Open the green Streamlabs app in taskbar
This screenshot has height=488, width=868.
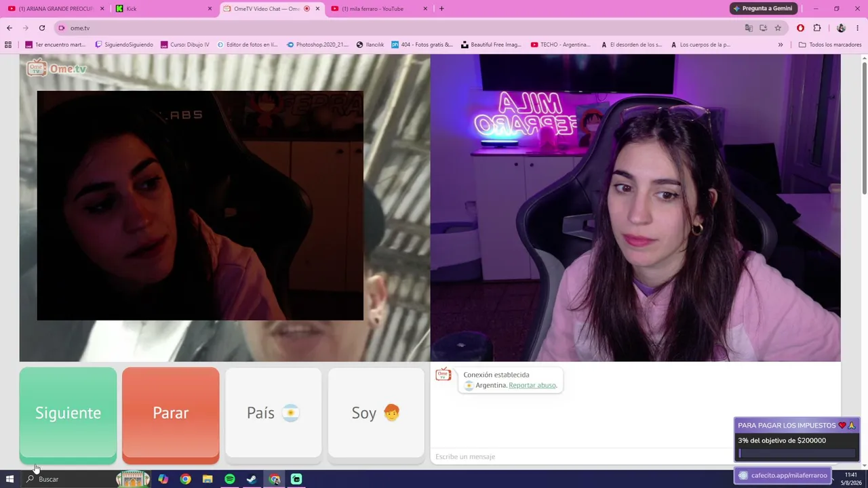(296, 479)
